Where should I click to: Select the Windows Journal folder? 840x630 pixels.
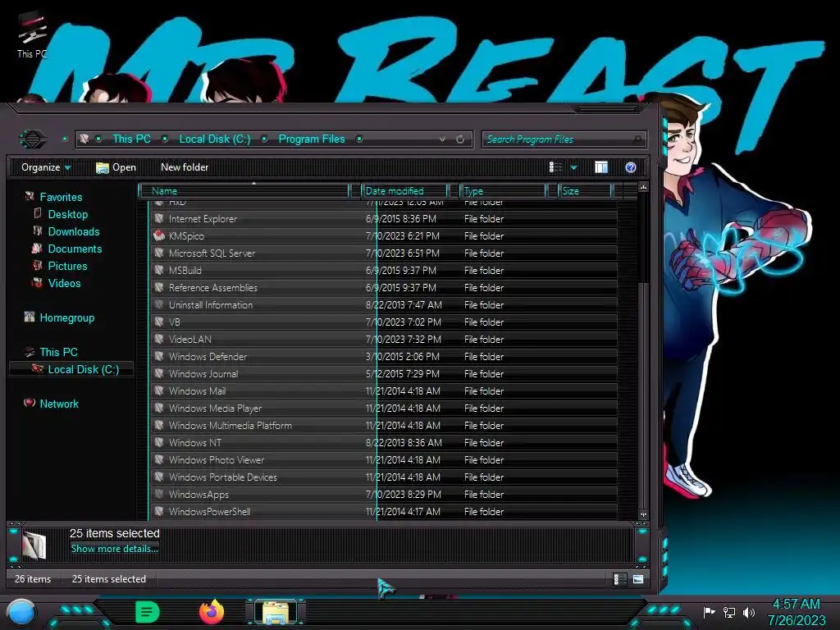pos(384,373)
